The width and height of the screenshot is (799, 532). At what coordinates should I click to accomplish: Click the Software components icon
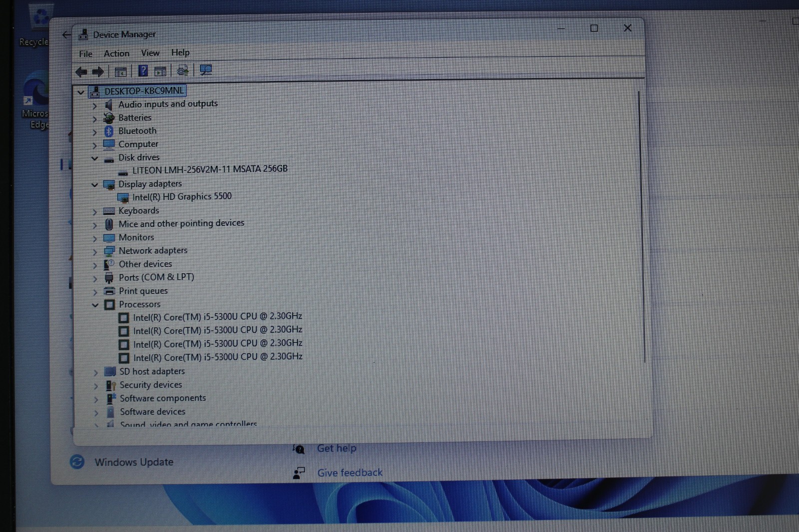110,399
